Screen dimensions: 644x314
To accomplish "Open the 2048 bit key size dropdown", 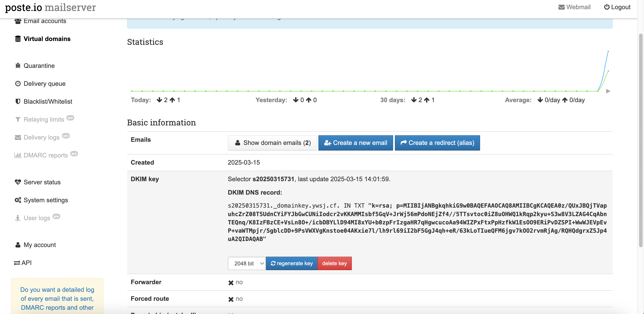I will pos(246,263).
